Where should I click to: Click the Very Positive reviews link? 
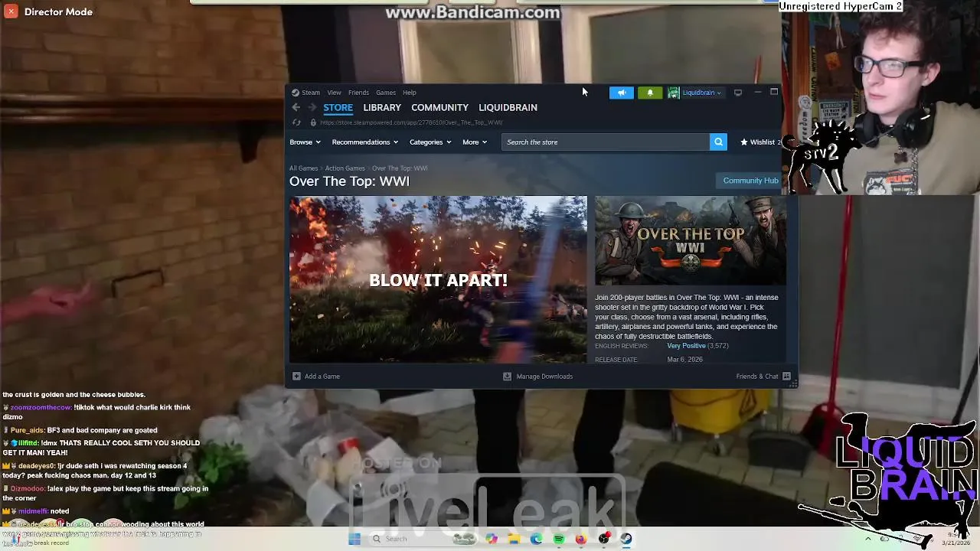coord(686,346)
